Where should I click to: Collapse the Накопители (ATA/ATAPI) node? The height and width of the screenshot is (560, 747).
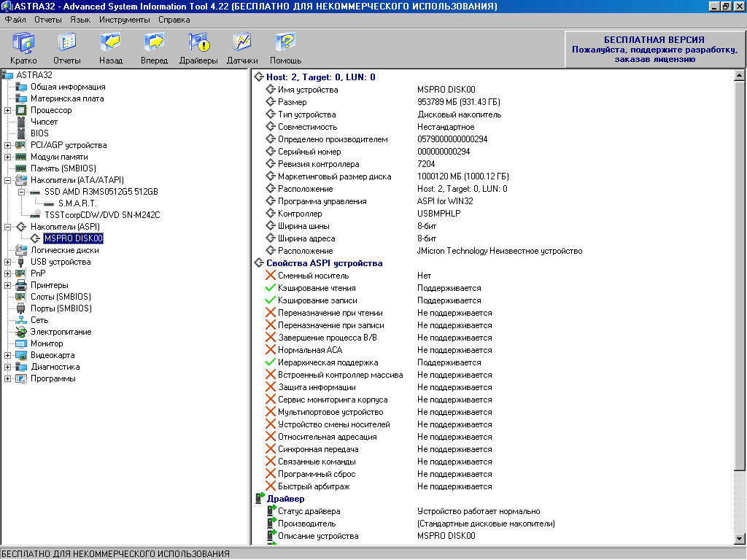point(7,180)
